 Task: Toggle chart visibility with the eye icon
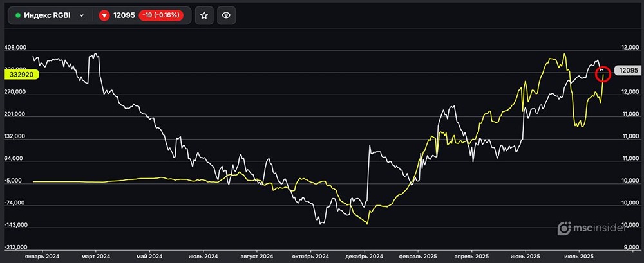[225, 15]
